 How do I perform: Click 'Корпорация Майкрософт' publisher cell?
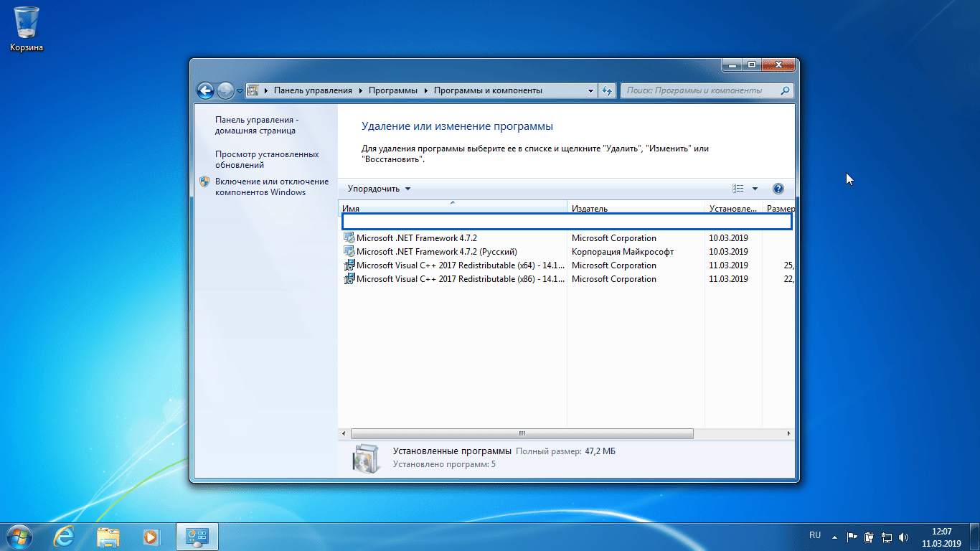pyautogui.click(x=623, y=252)
